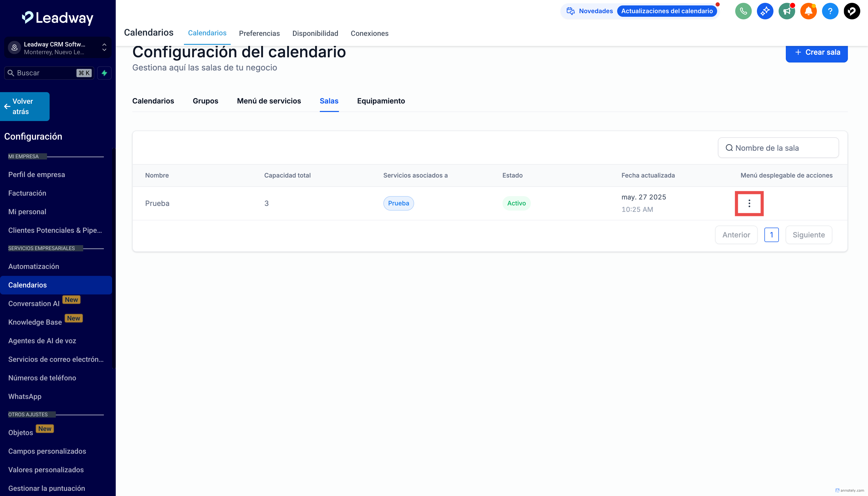Open the orange notifications bell
Screen dimensions: 868x496
pyautogui.click(x=808, y=11)
